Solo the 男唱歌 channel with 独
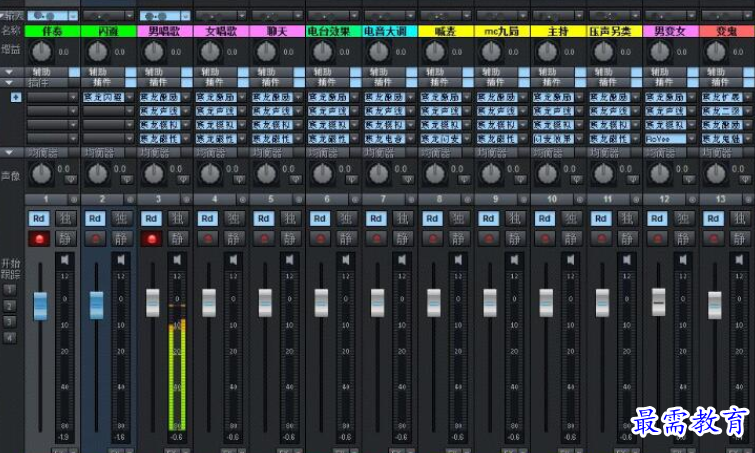The width and height of the screenshot is (755, 453). [x=178, y=219]
